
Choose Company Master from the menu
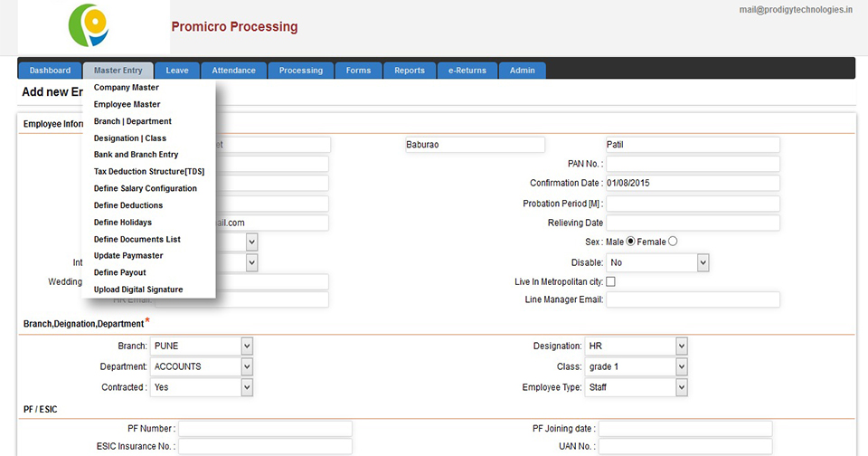pos(127,88)
